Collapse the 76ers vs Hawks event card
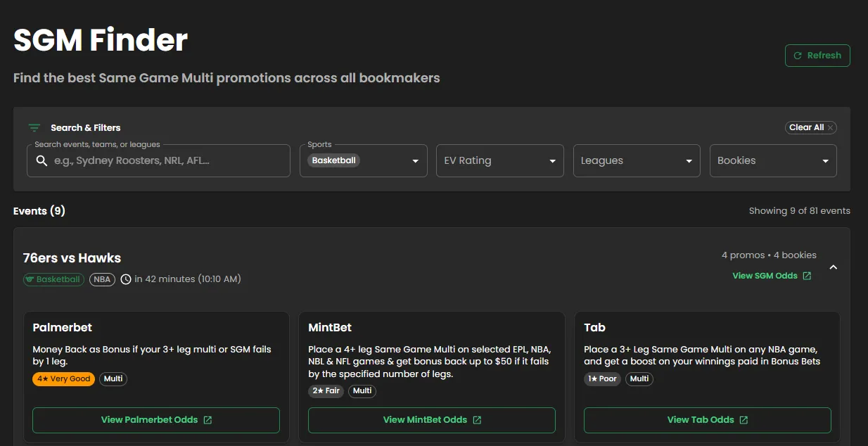868x446 pixels. [833, 267]
